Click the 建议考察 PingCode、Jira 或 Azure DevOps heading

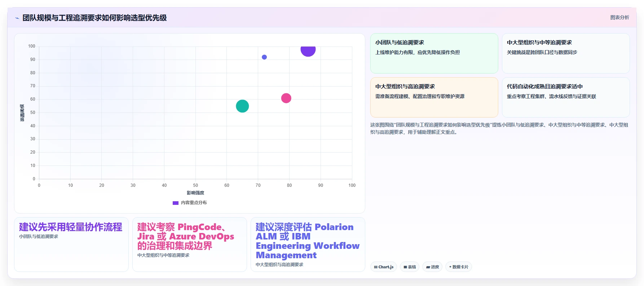pos(186,236)
